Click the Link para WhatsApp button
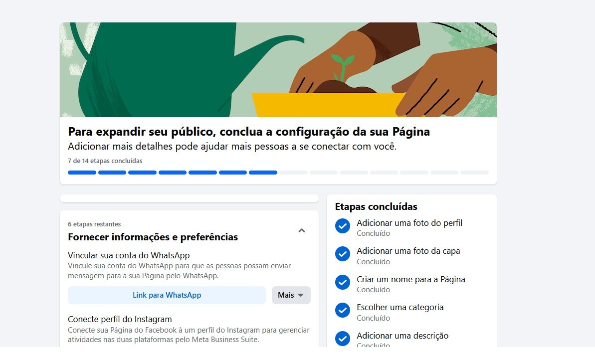 (x=167, y=295)
